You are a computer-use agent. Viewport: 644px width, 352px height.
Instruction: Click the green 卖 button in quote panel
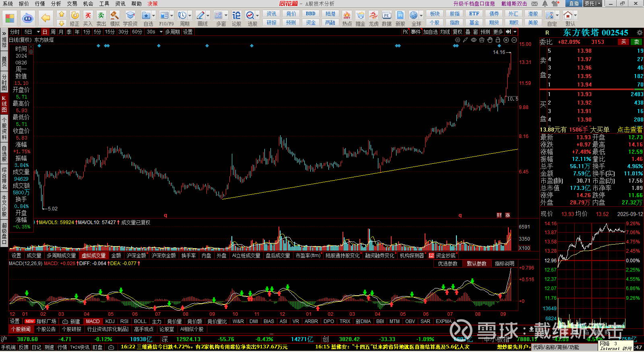pyautogui.click(x=637, y=42)
